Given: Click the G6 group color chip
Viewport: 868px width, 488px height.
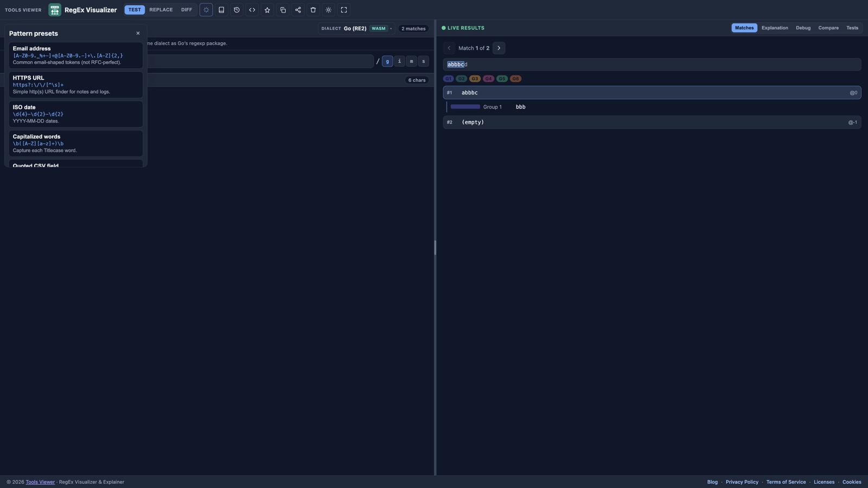Looking at the screenshot, I should pyautogui.click(x=515, y=79).
